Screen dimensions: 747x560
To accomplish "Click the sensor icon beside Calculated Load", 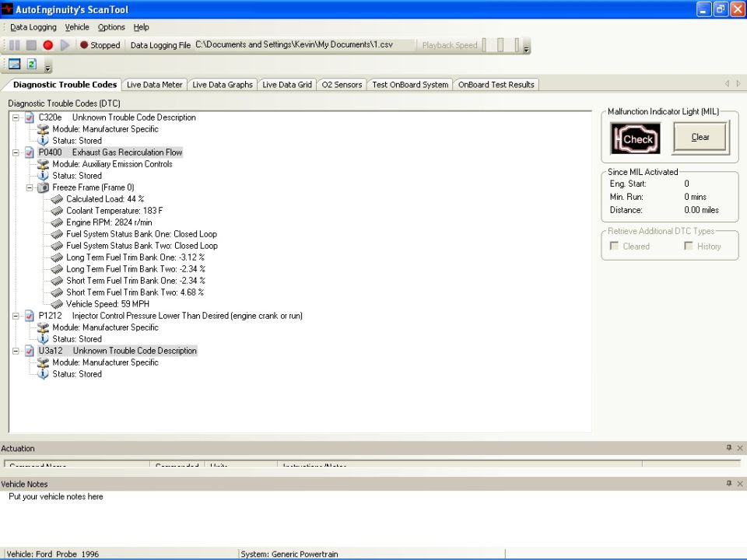I will (x=57, y=199).
